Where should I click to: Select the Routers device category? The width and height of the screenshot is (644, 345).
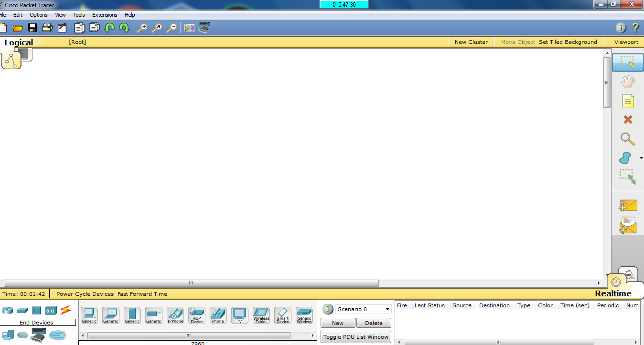pyautogui.click(x=8, y=310)
